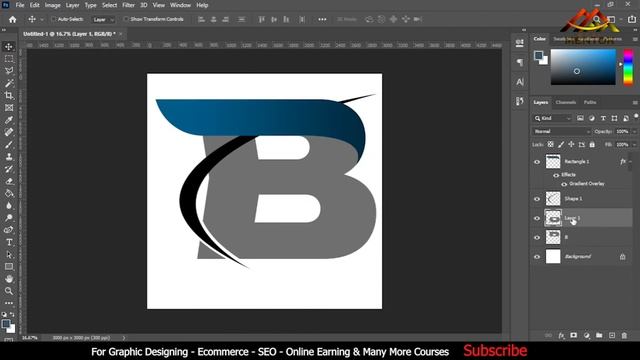Select the Rectangular Marquee tool
Image resolution: width=640 pixels, height=360 pixels.
[9, 59]
